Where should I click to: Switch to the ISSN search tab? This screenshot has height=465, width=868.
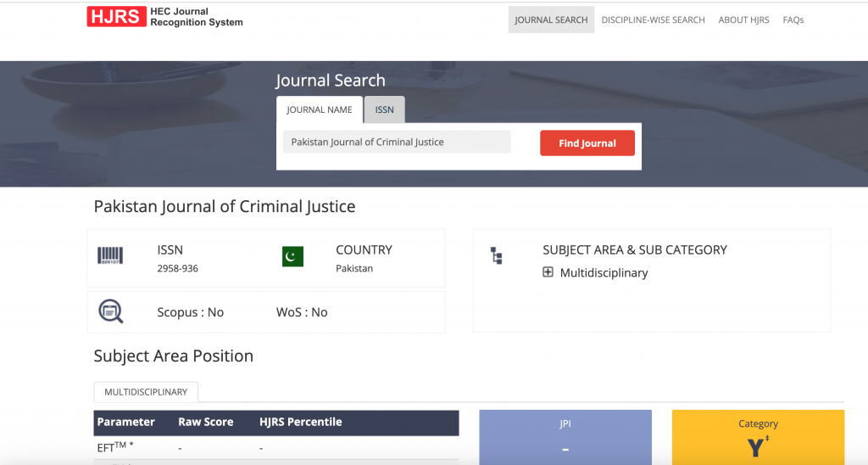click(x=385, y=109)
